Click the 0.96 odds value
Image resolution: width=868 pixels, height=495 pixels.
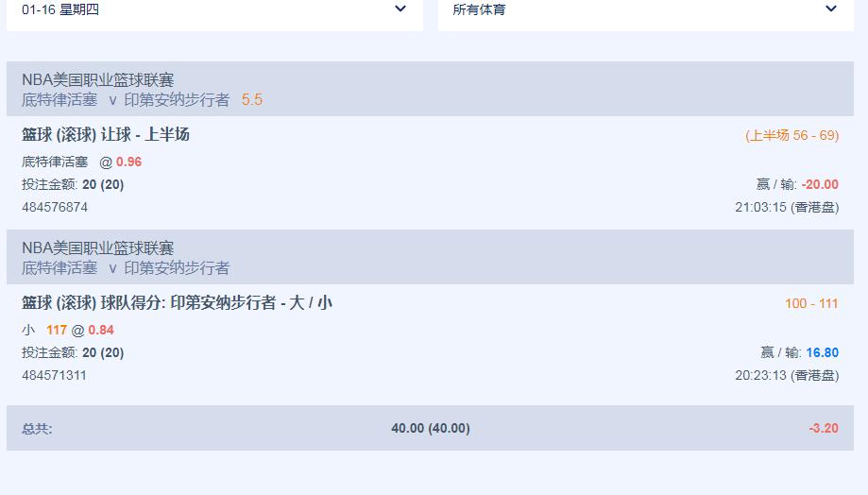(x=129, y=162)
